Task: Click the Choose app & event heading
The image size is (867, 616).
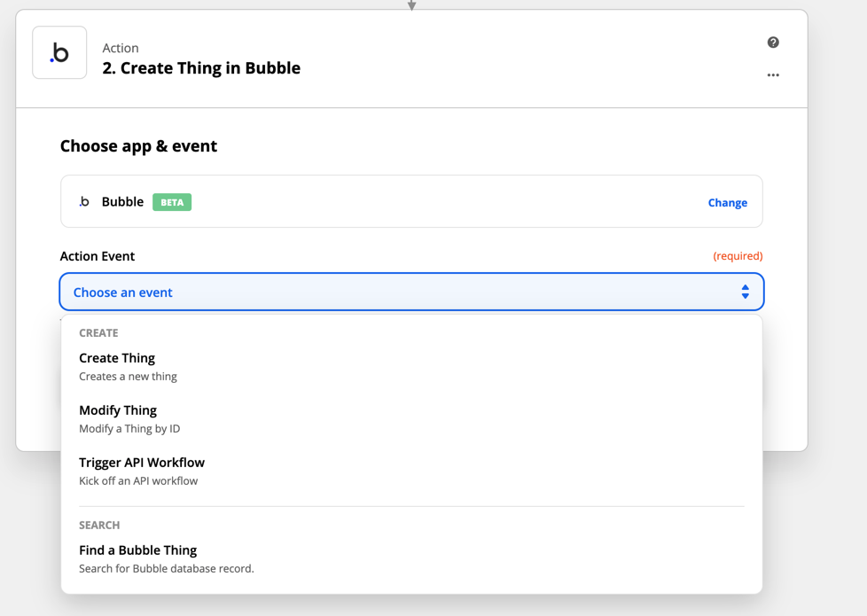Action: point(139,146)
